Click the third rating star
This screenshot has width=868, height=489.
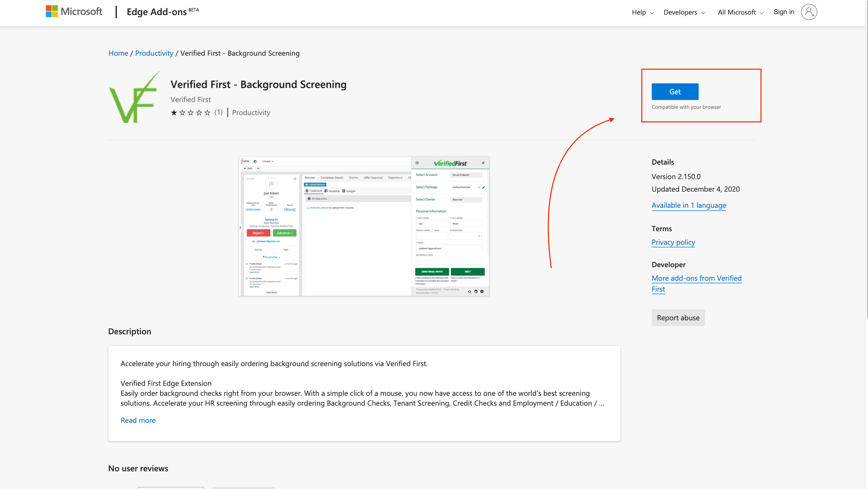tap(191, 112)
